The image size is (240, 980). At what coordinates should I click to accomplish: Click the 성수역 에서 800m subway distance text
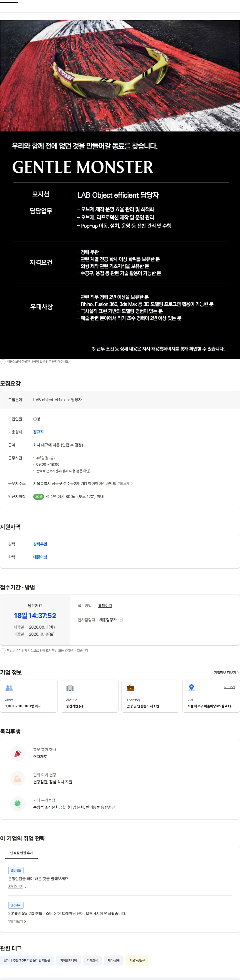click(x=75, y=497)
